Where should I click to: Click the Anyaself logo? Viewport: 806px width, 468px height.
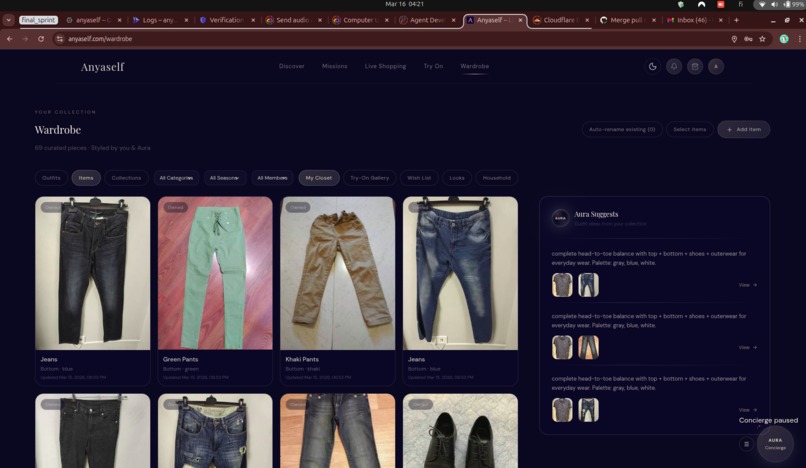click(x=102, y=67)
